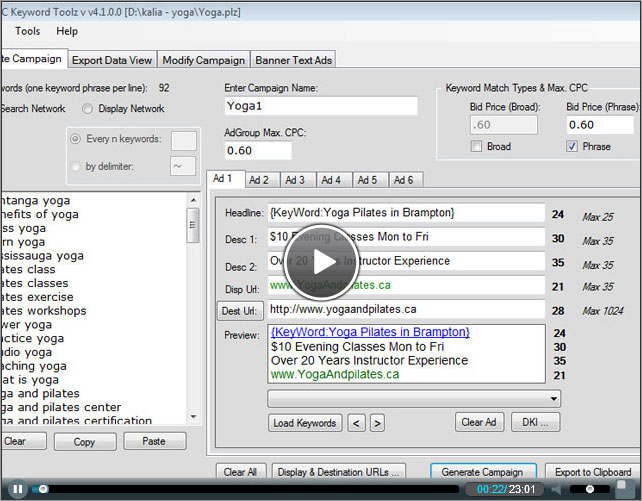The image size is (642, 501).
Task: Open the dropdown below the ad preview
Action: pyautogui.click(x=414, y=399)
